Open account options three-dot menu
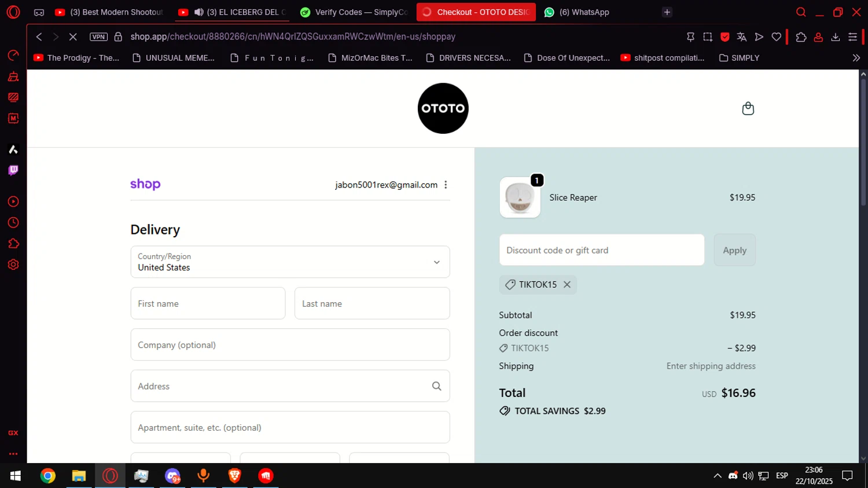The image size is (868, 488). 446,185
